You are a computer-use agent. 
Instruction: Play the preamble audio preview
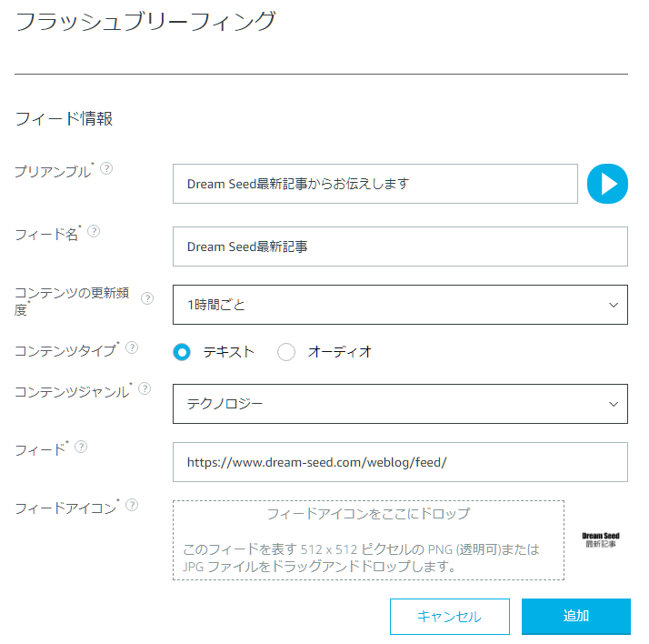pyautogui.click(x=607, y=184)
